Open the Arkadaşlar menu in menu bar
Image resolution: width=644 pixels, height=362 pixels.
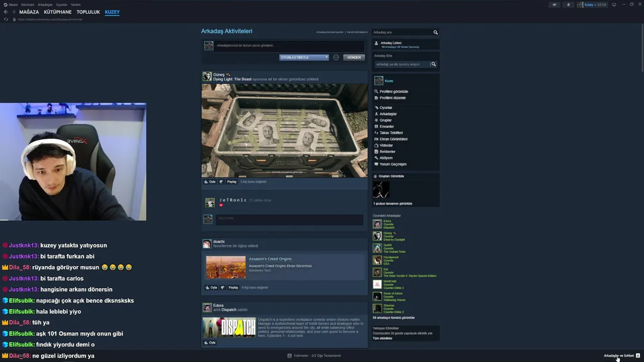click(45, 5)
